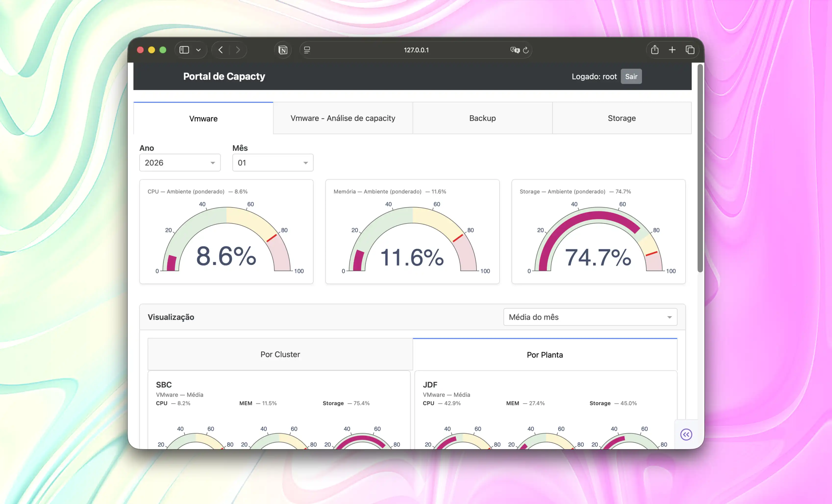Viewport: 832px width, 504px height.
Task: Open sidebar options chevron menu
Action: pyautogui.click(x=199, y=50)
